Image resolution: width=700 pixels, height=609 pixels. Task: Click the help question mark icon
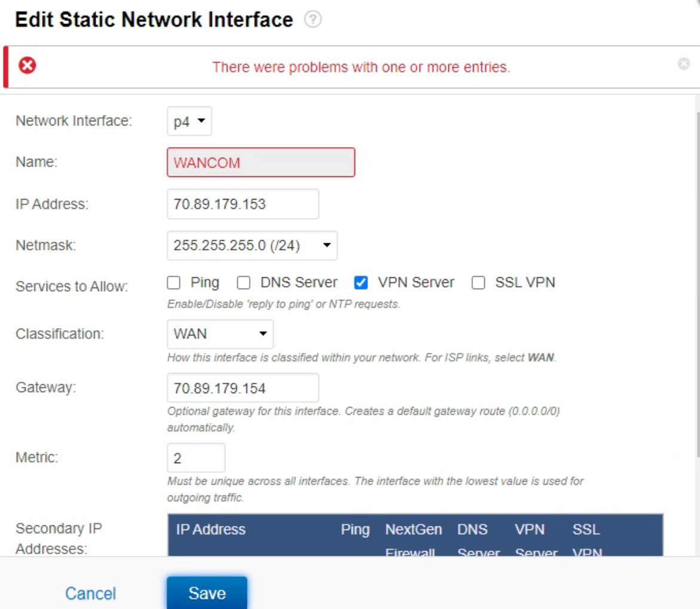click(313, 20)
